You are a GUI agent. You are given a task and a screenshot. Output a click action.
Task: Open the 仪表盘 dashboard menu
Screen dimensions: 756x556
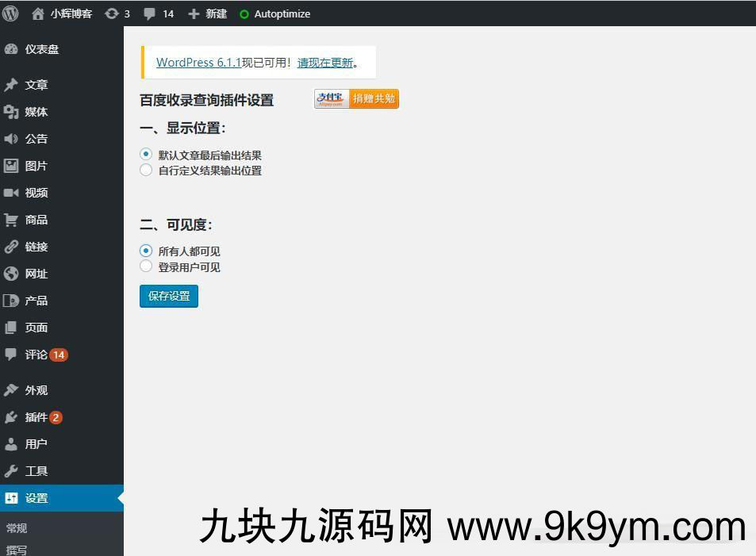(41, 49)
